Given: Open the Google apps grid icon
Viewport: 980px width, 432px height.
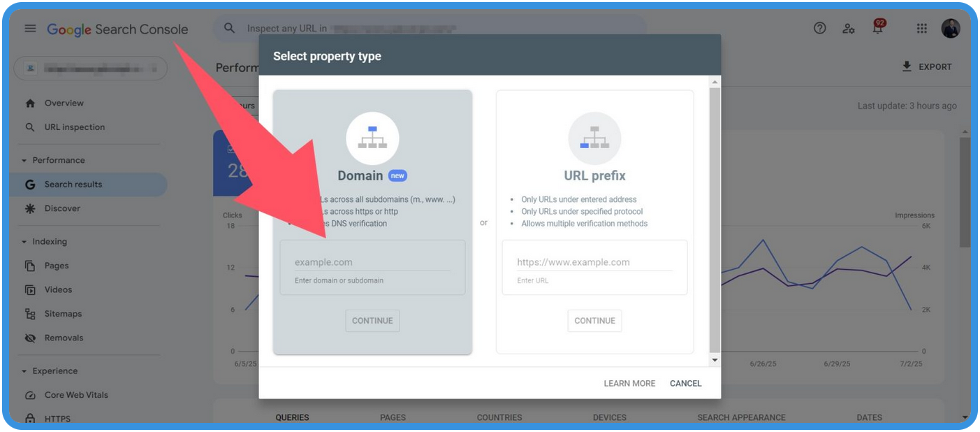Looking at the screenshot, I should [x=921, y=29].
